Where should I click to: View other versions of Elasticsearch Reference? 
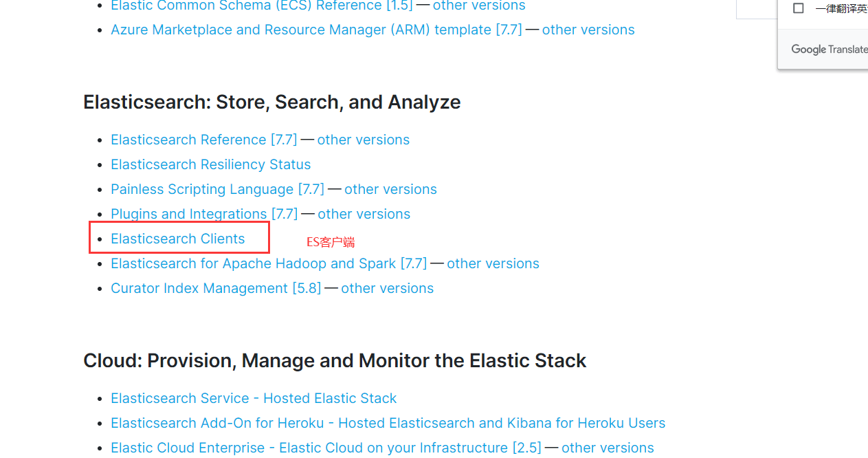point(363,140)
